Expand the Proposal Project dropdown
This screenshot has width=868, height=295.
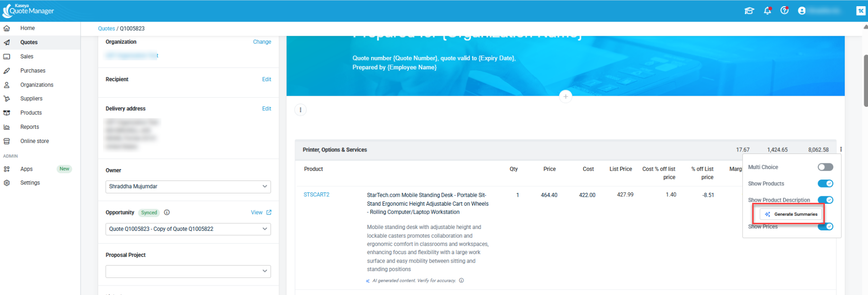pyautogui.click(x=188, y=271)
